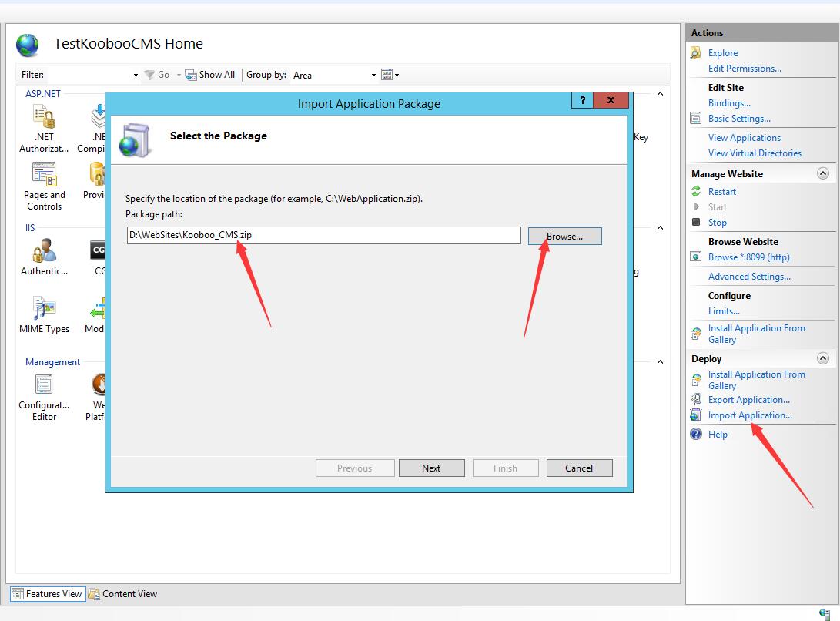Switch to Features View tab
Screen dimensions: 840x621
pos(48,594)
